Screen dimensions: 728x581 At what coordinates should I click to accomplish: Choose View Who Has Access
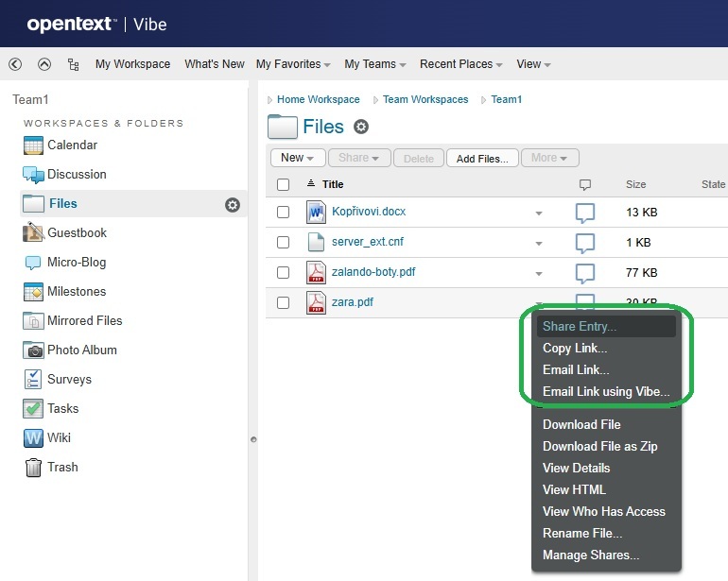606,512
